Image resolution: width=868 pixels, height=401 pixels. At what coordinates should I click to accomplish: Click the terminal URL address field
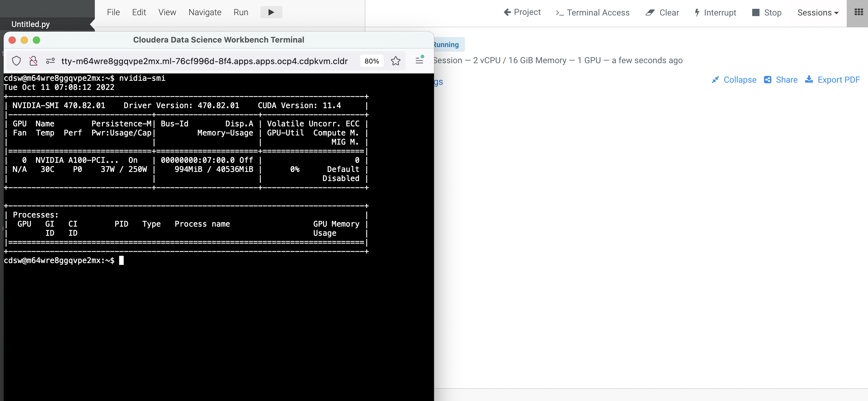204,61
